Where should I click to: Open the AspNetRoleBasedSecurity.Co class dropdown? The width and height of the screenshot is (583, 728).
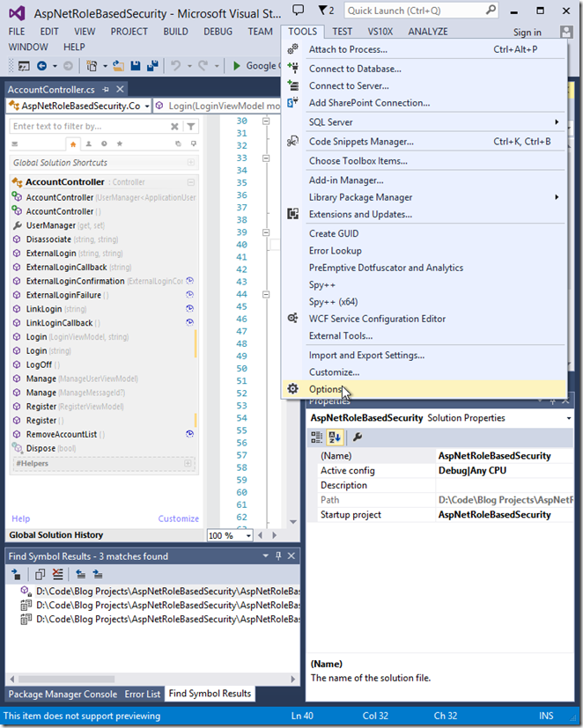point(147,107)
